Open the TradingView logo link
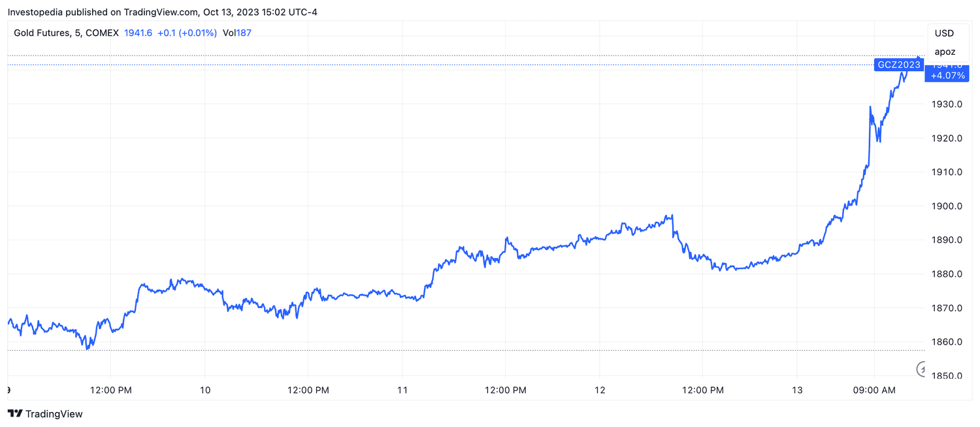The image size is (980, 427). [x=45, y=413]
